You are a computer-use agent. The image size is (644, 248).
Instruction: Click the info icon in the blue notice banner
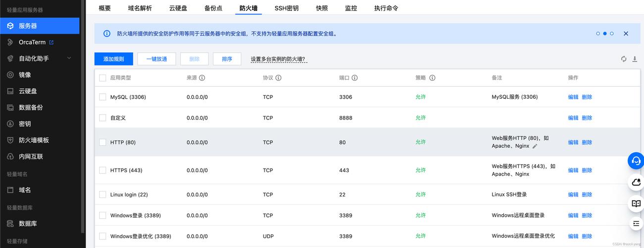(107, 34)
